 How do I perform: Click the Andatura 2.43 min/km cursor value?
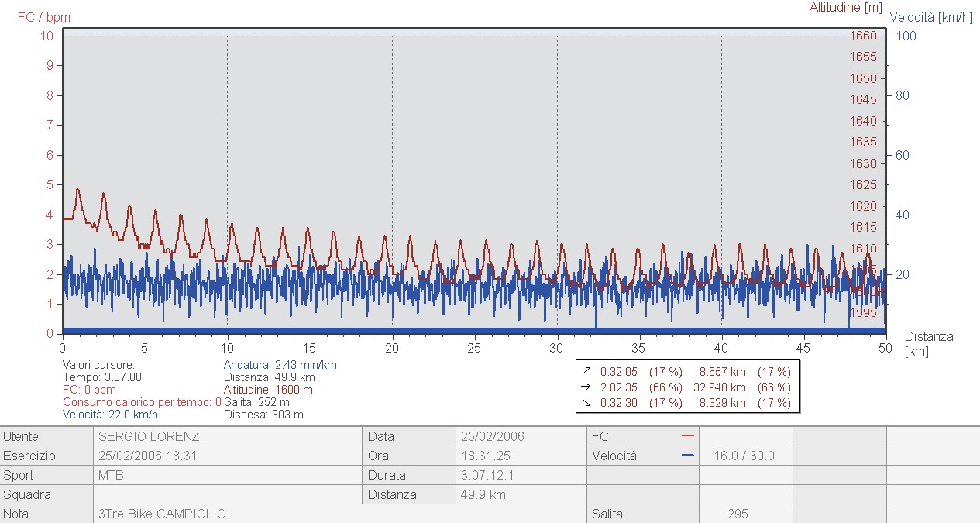tap(280, 365)
